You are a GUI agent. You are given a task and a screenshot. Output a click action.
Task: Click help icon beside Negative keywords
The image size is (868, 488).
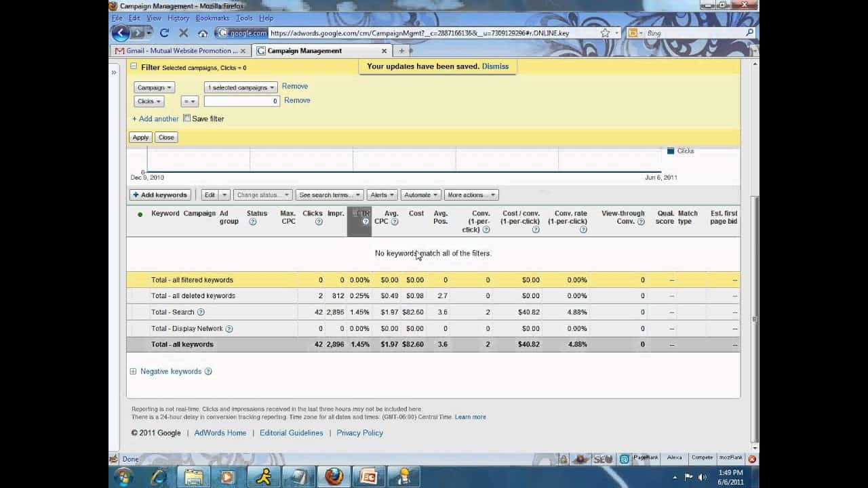208,371
